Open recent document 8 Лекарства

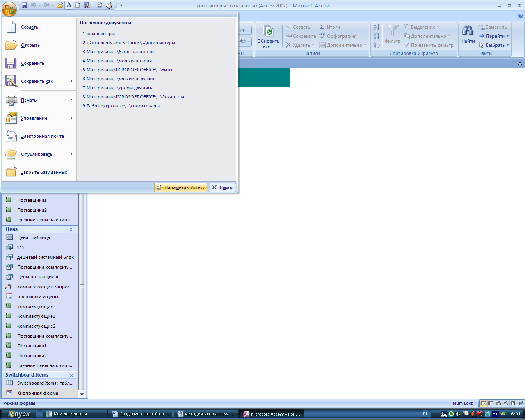(x=133, y=97)
